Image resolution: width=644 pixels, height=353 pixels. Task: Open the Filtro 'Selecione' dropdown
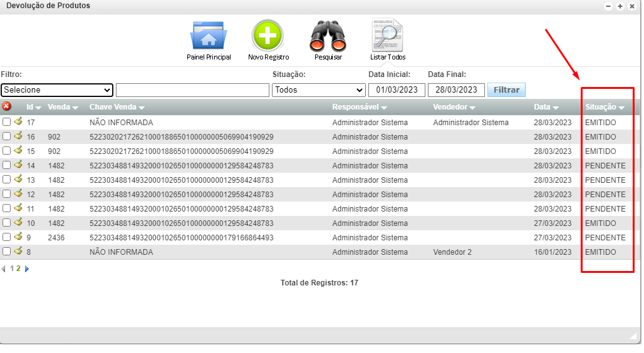click(56, 90)
